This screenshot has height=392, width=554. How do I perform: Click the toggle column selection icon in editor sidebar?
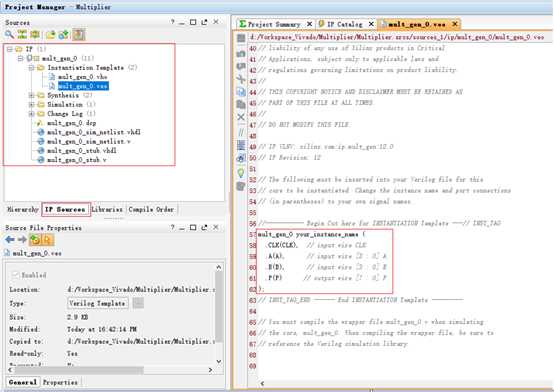(241, 145)
